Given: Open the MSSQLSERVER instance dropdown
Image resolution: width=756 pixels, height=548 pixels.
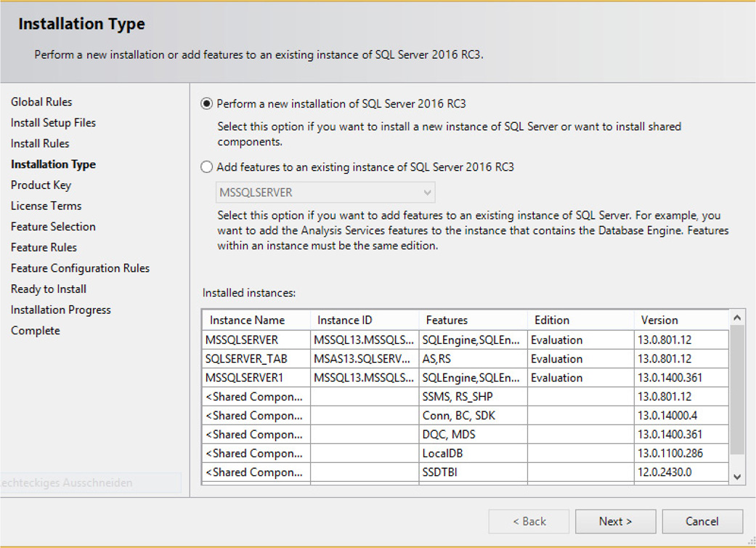Looking at the screenshot, I should tap(325, 193).
